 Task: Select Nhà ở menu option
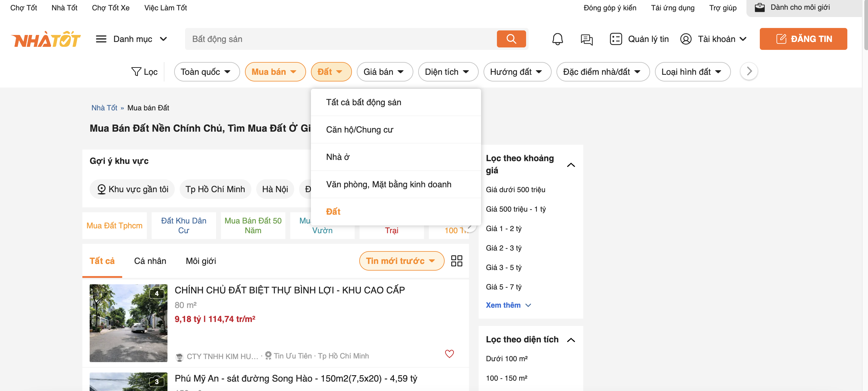point(396,157)
